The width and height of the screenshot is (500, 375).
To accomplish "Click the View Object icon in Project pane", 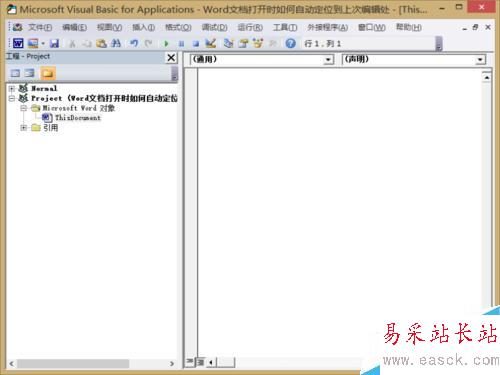I will (30, 73).
